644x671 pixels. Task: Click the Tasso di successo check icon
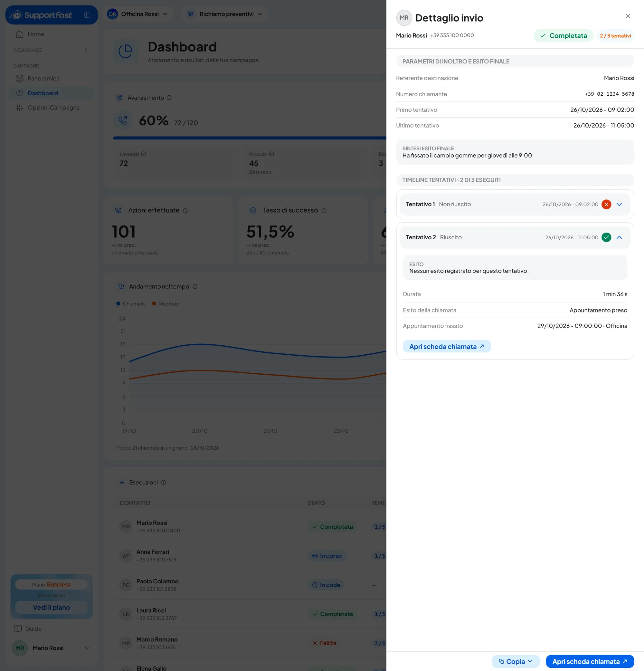[x=253, y=210]
